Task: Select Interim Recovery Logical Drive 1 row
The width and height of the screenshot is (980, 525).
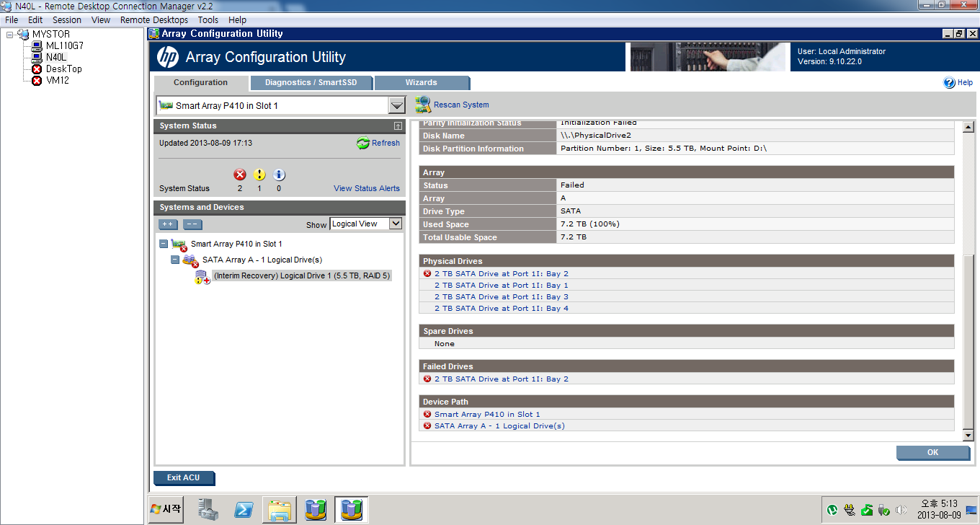Action: (x=303, y=276)
